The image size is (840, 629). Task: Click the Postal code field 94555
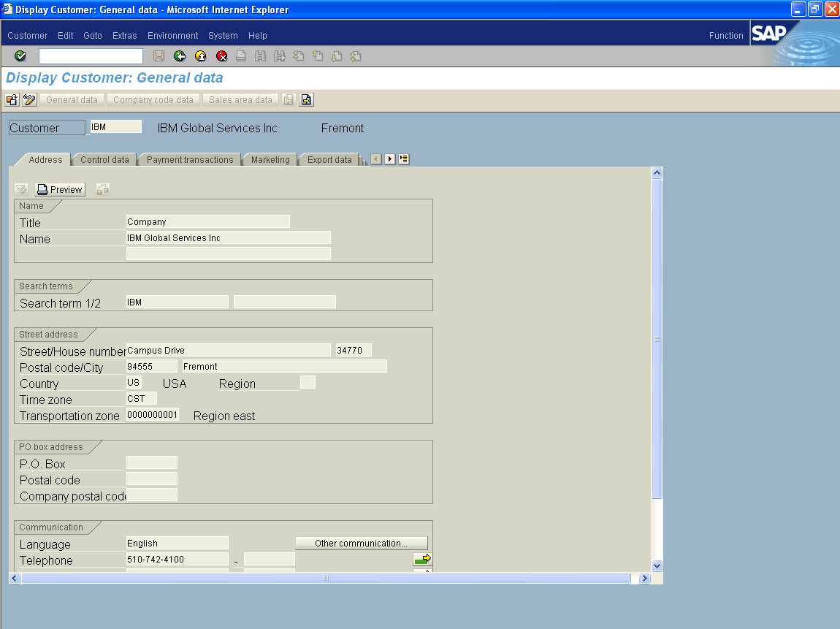152,367
